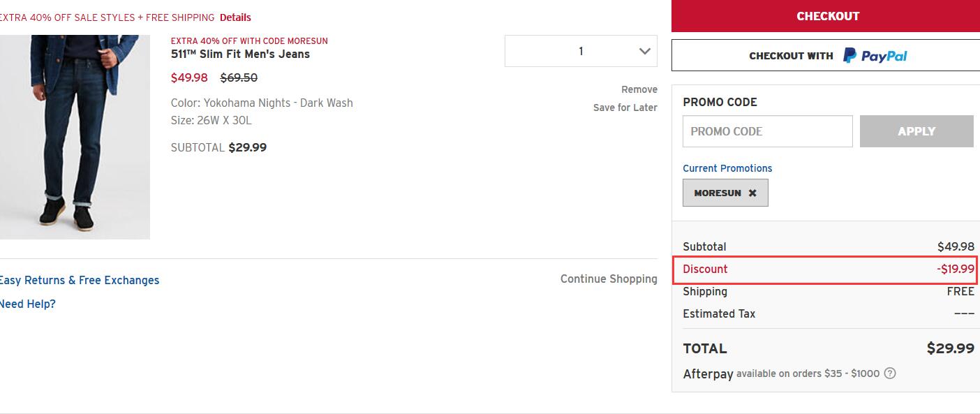Open the sale Details link
Screen dimensions: 980x414
(x=235, y=17)
